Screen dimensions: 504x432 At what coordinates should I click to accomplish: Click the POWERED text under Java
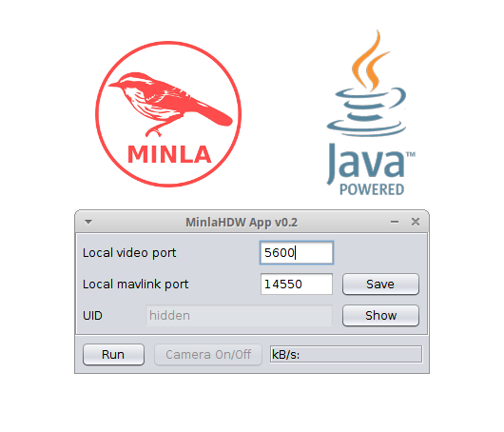[372, 189]
